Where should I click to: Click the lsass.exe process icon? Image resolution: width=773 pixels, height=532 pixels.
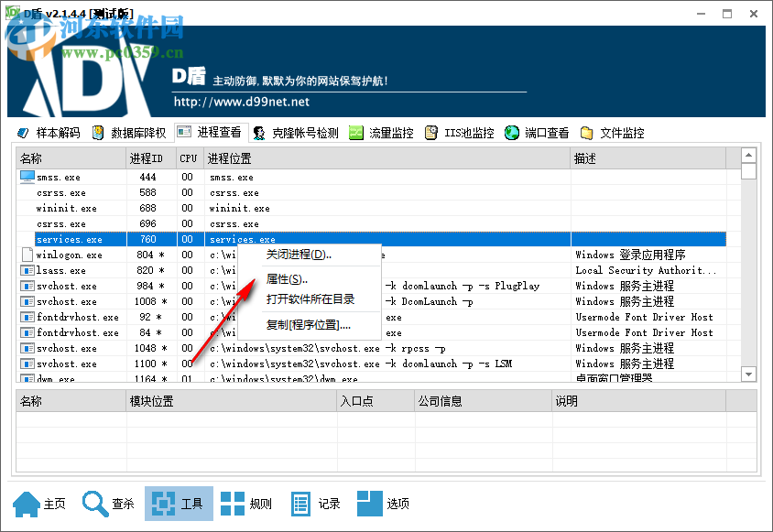pyautogui.click(x=27, y=270)
